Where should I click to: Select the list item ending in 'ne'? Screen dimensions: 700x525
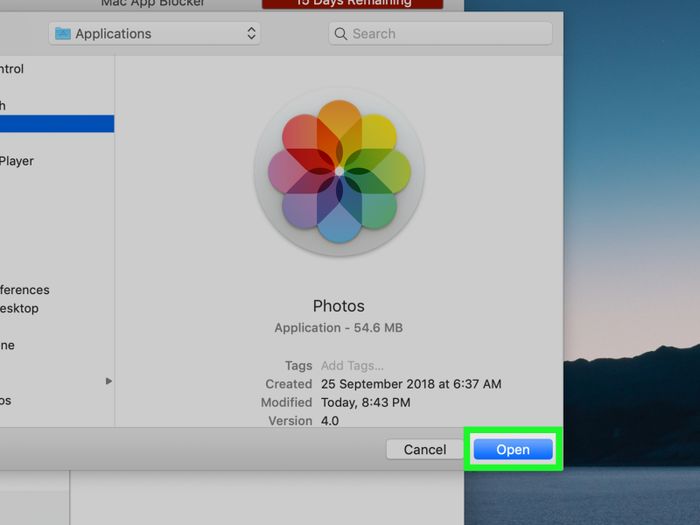(x=8, y=345)
